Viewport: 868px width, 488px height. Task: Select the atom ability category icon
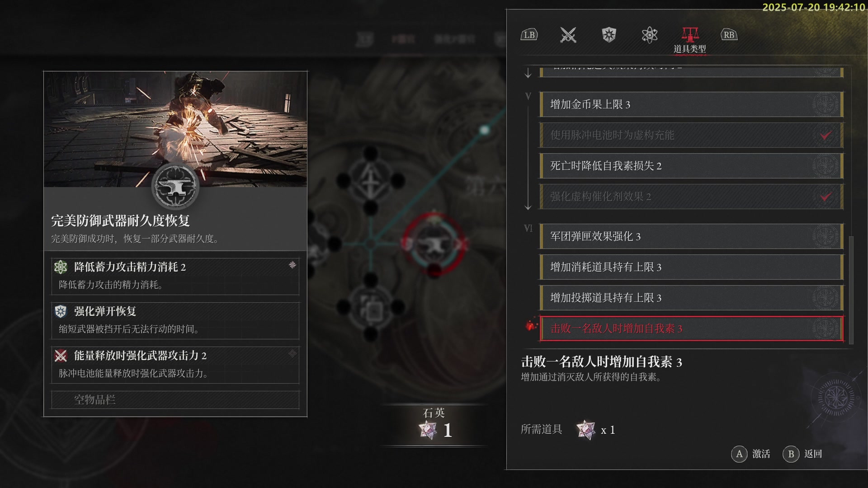[x=650, y=35]
